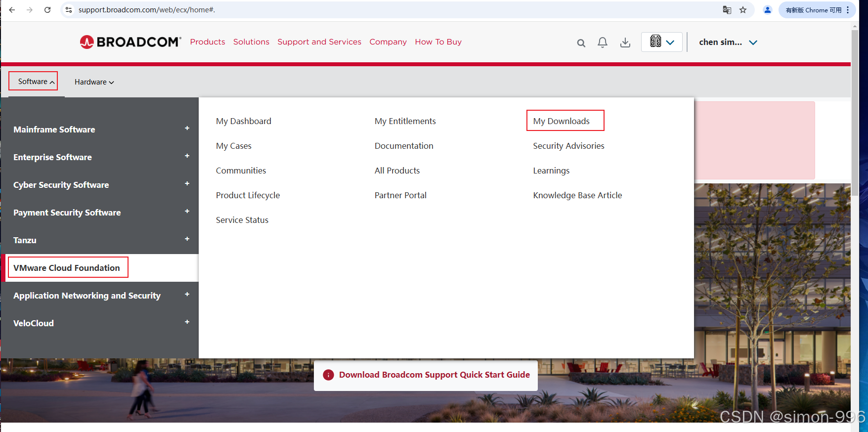
Task: Select VeloCloud category label
Action: click(34, 323)
